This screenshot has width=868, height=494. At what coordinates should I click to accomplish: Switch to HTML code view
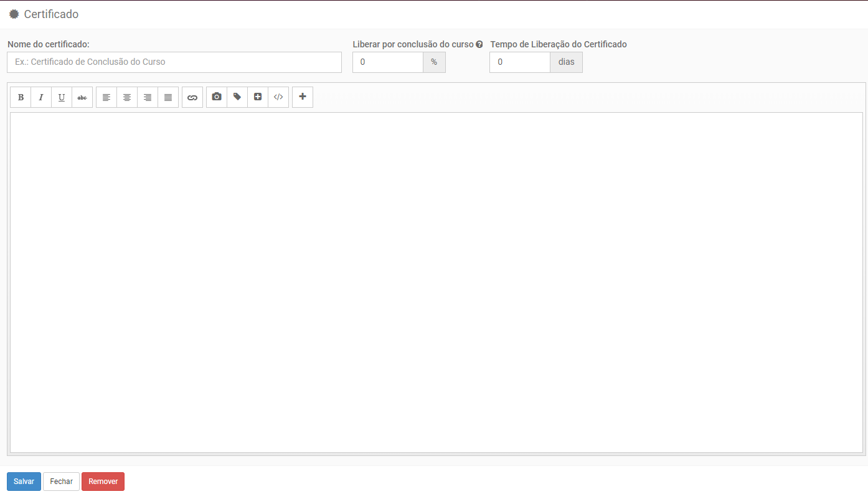point(278,97)
